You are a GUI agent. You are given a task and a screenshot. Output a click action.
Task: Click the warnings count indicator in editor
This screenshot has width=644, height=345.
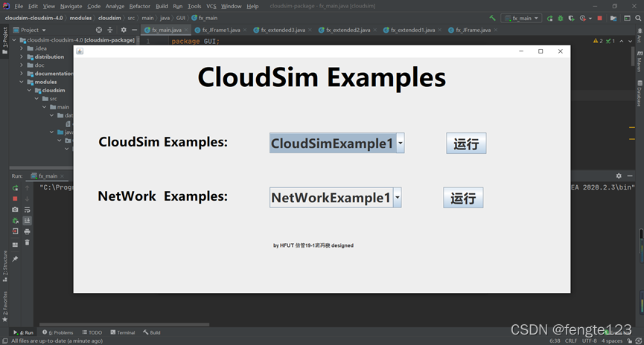tap(598, 41)
